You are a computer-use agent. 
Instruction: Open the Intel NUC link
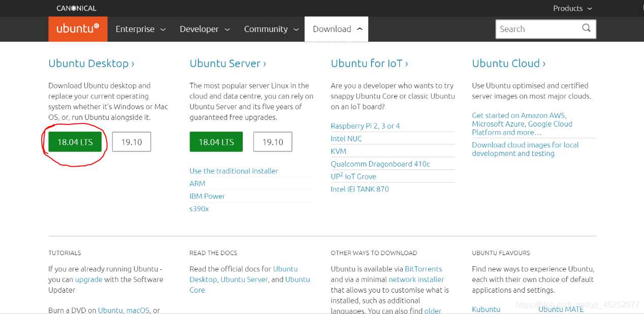346,139
